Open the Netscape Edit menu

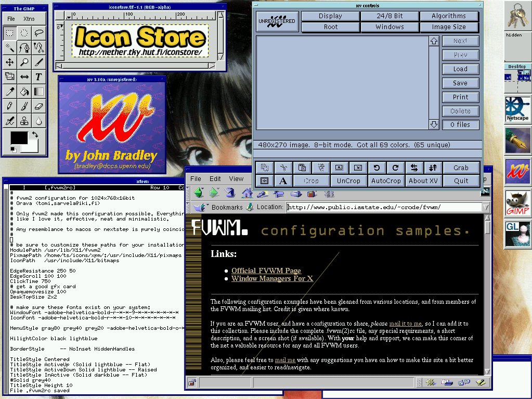[x=215, y=179]
